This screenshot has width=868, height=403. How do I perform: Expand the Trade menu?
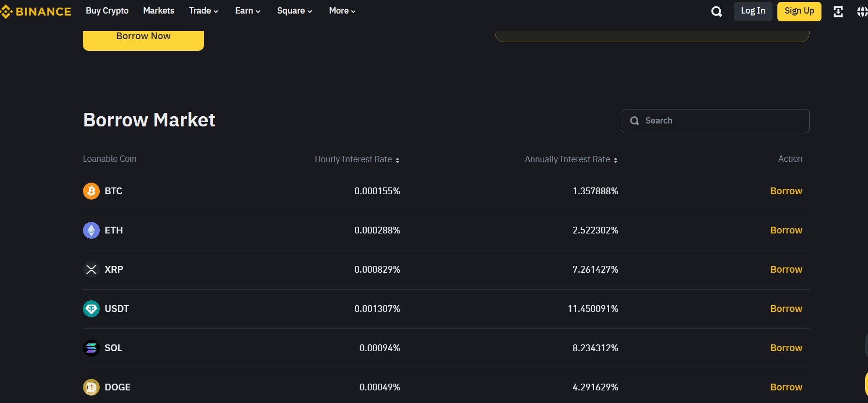point(204,11)
